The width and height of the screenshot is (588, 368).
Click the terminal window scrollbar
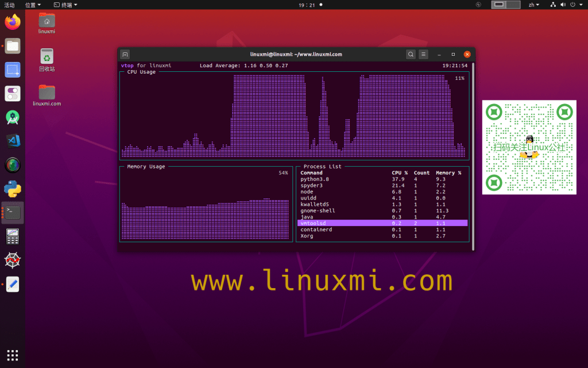473,156
